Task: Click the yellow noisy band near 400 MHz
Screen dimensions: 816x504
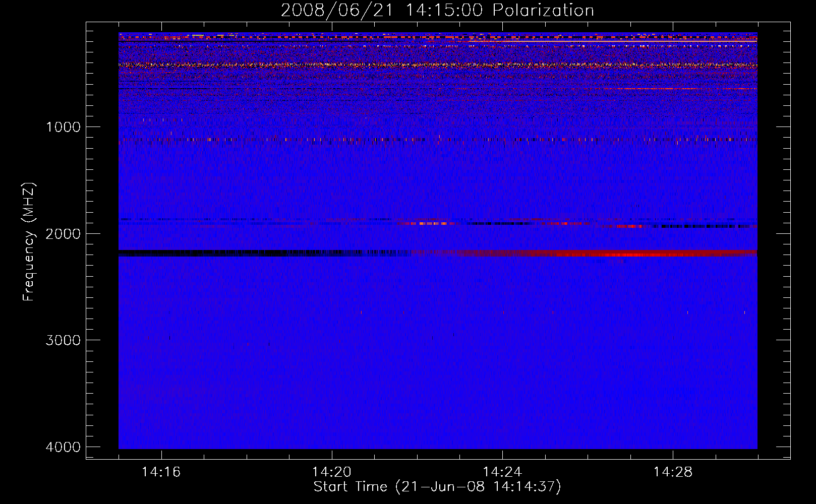Action: click(x=438, y=65)
